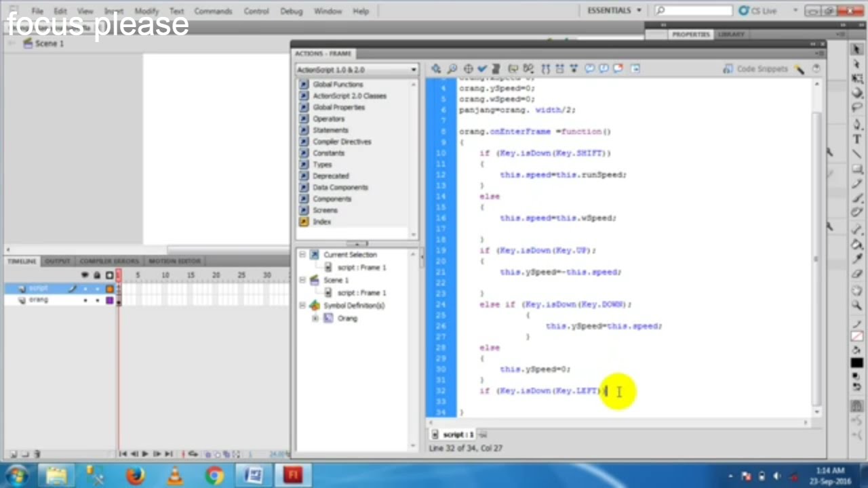Collapse the Current Selection node
868x488 pixels.
tap(302, 255)
